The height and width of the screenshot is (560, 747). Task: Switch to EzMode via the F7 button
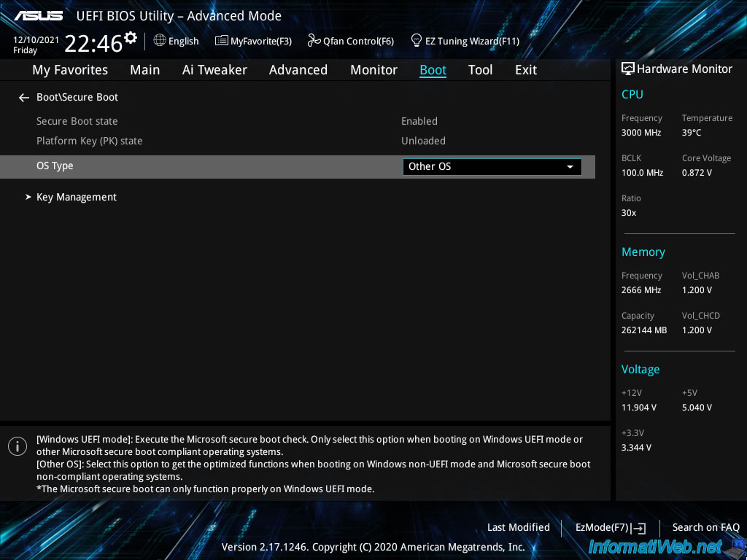pyautogui.click(x=610, y=527)
